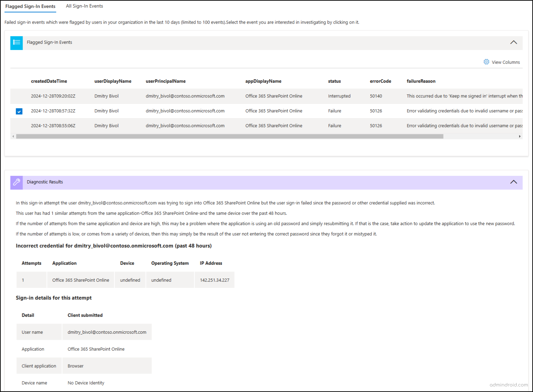Click the View Columns link
Viewport: 533px width, 392px height.
point(506,62)
